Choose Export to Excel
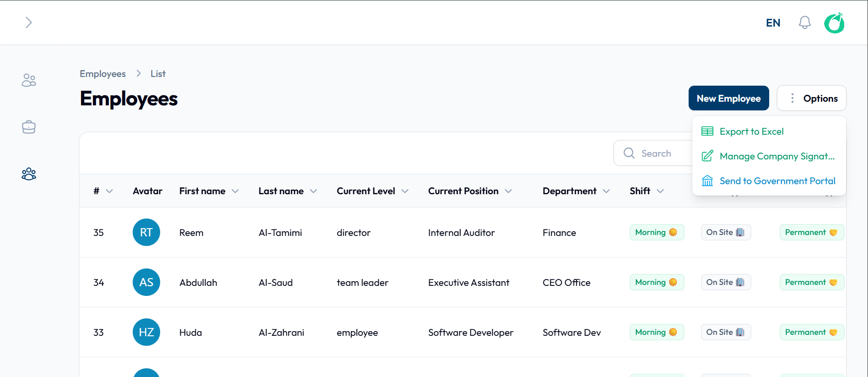Image resolution: width=868 pixels, height=377 pixels. click(751, 131)
